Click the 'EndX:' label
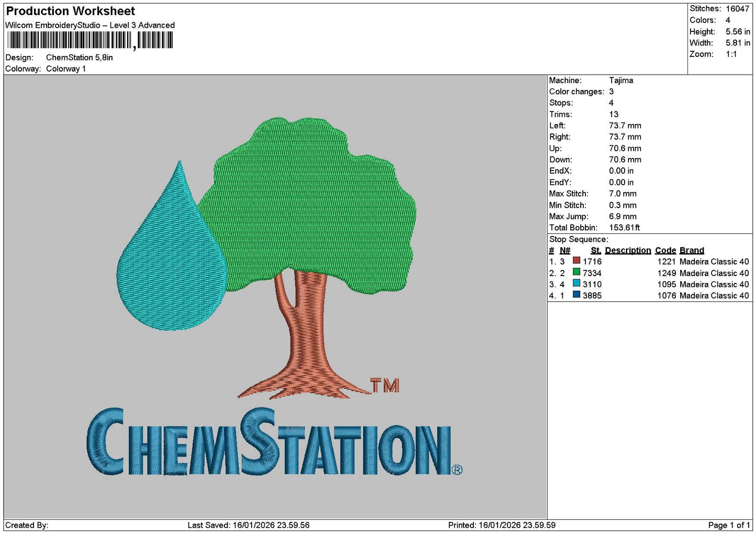The width and height of the screenshot is (756, 534). click(x=560, y=171)
